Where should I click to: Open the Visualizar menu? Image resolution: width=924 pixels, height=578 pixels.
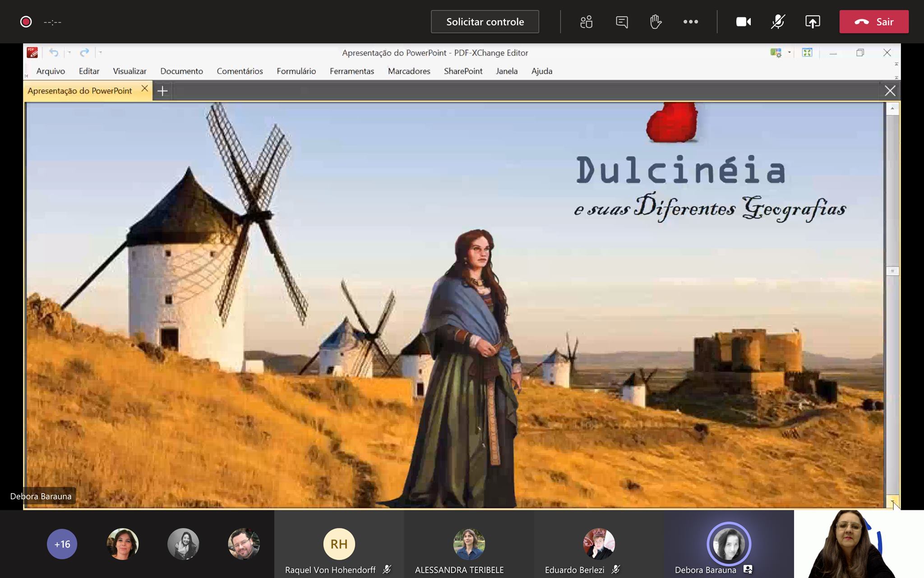[x=129, y=71]
